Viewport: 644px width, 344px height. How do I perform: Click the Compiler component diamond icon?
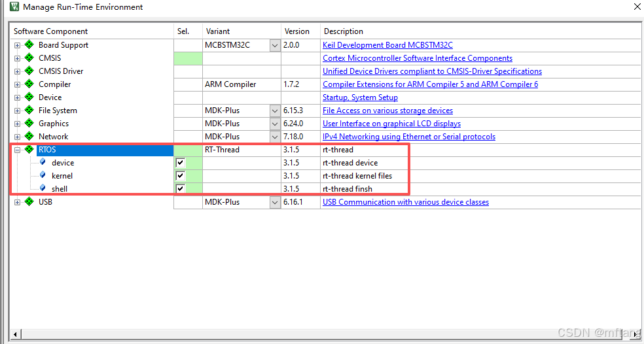(29, 84)
